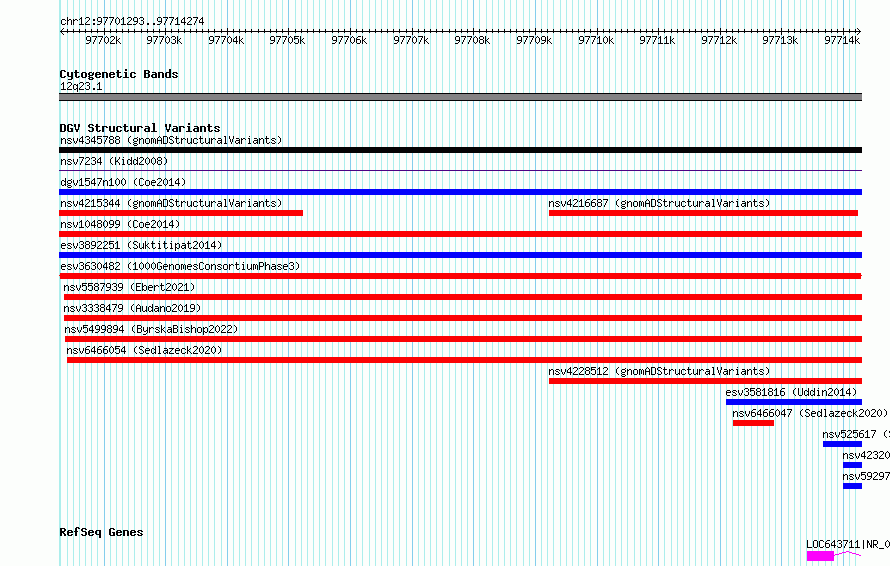The image size is (890, 566).
Task: Click the nsv4216687 gnomAD variant label
Action: tap(659, 203)
